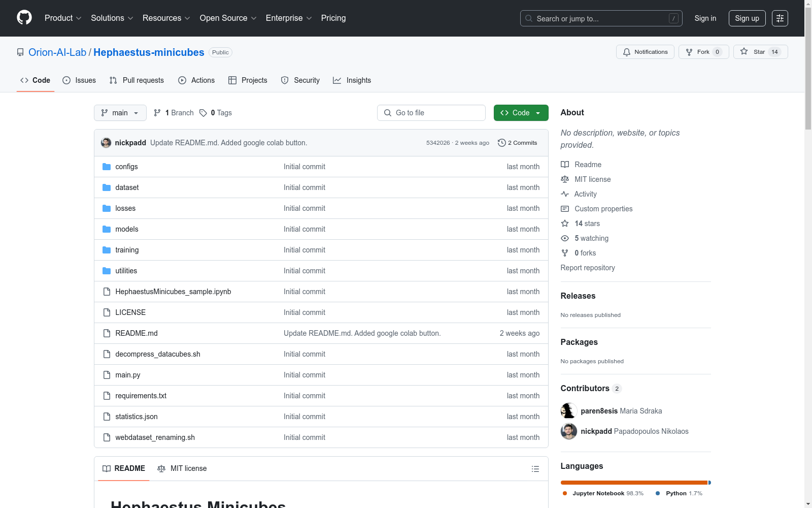Expand the Open Source menu
Screen dimensions: 812x508
pyautogui.click(x=228, y=18)
